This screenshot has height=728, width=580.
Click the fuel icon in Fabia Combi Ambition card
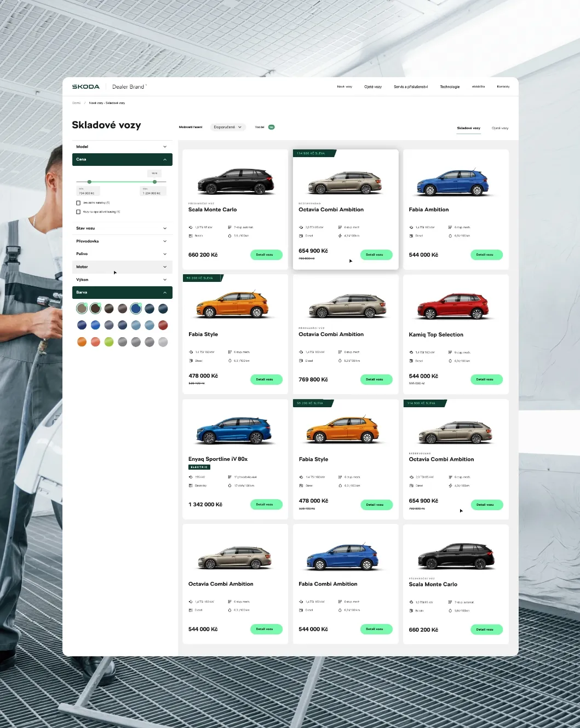point(301,610)
